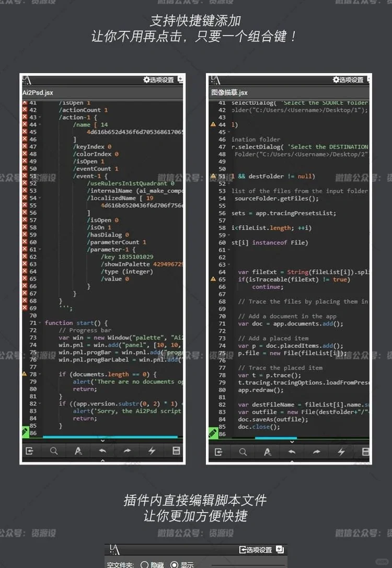This screenshot has width=392, height=568.
Task: Click error marker at line 50 in Ai2Psd.jsx
Action: coord(25,168)
